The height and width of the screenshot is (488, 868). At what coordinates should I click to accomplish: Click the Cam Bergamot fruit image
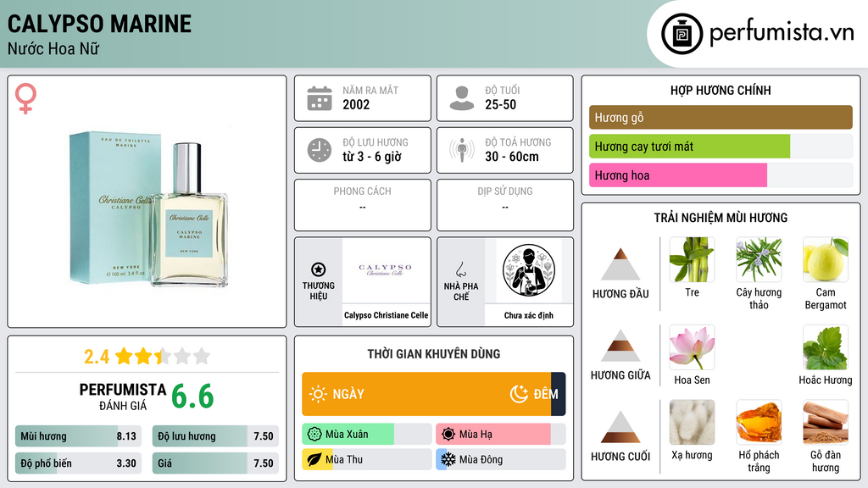(826, 259)
